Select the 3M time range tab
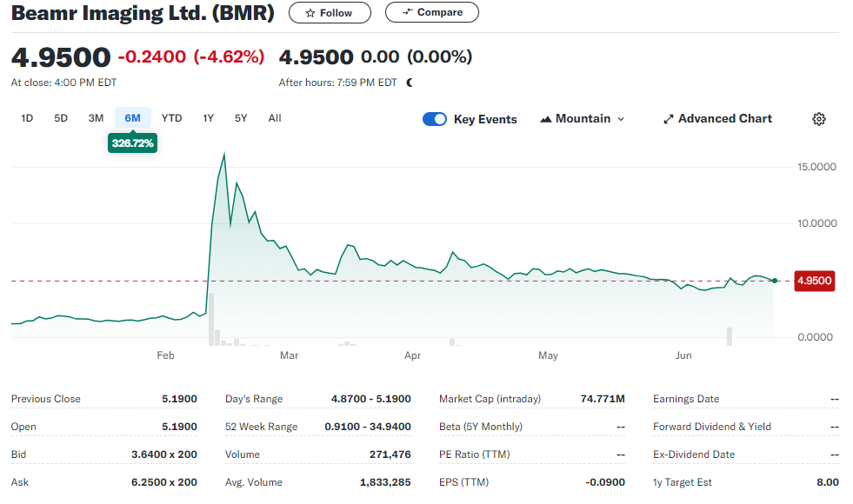The height and width of the screenshot is (504, 853). pyautogui.click(x=96, y=118)
